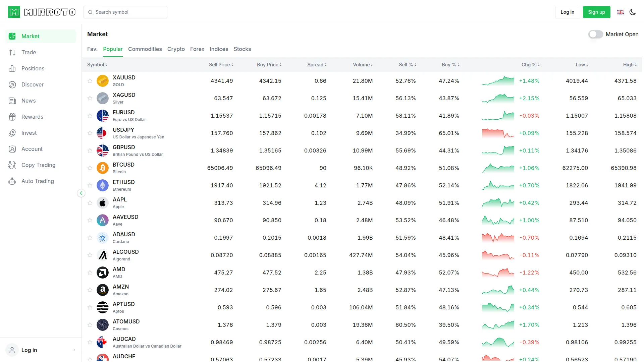Star USDJPY as a favorite
This screenshot has width=644, height=362.
pos(90,133)
